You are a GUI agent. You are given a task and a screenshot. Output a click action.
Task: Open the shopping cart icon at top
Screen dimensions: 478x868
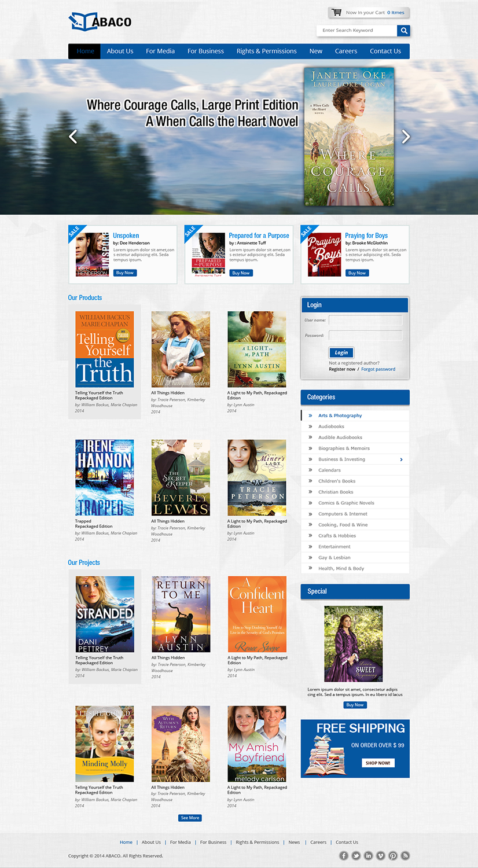pyautogui.click(x=338, y=12)
